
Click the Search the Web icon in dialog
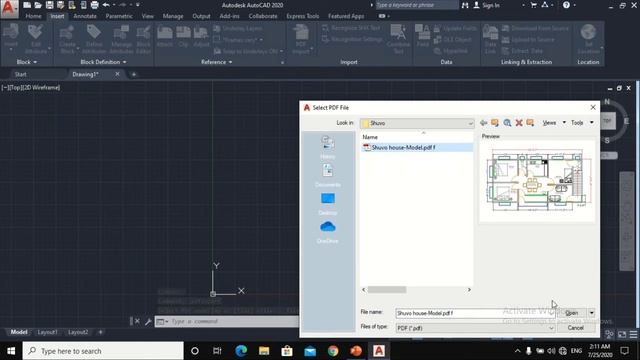pyautogui.click(x=507, y=123)
